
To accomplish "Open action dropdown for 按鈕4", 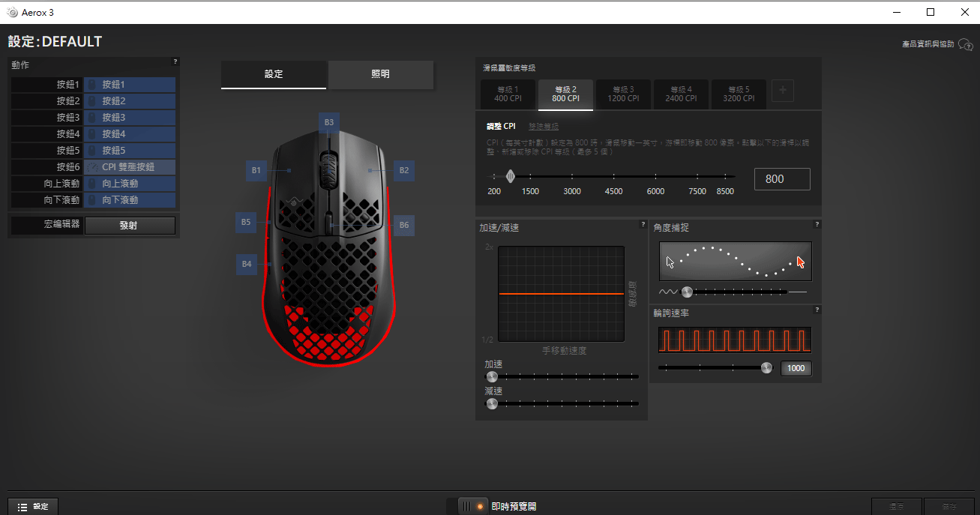I will [x=130, y=134].
